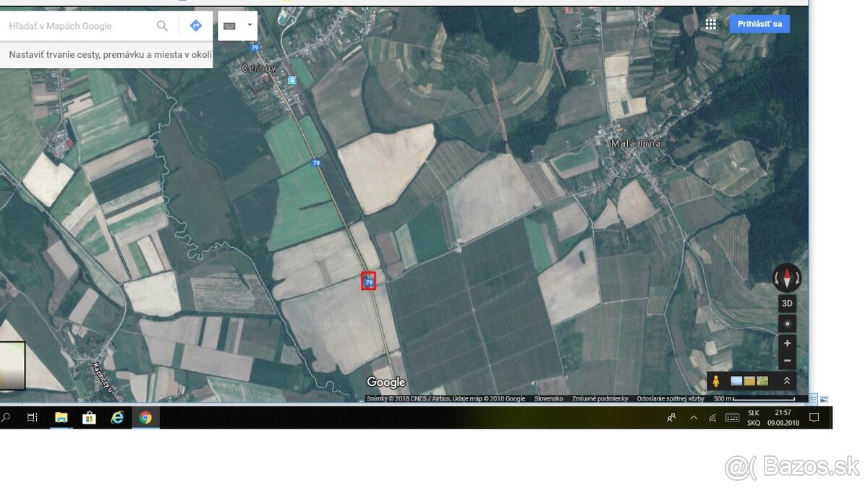Click the search magnifier icon in Google Maps
The height and width of the screenshot is (488, 868).
(x=162, y=26)
